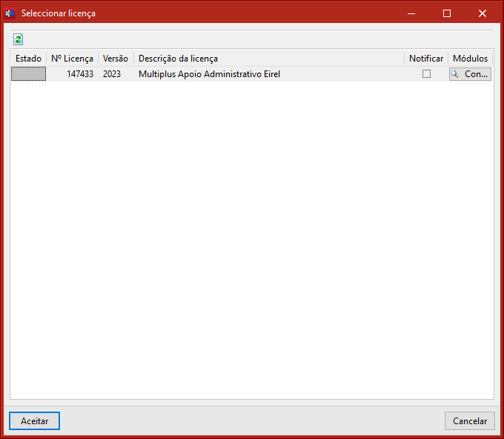This screenshot has width=504, height=439.
Task: Click the Nº Licença column header
Action: 73,58
